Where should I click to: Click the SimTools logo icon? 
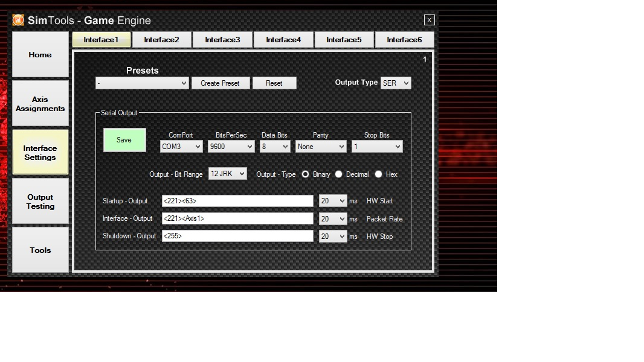(x=19, y=21)
